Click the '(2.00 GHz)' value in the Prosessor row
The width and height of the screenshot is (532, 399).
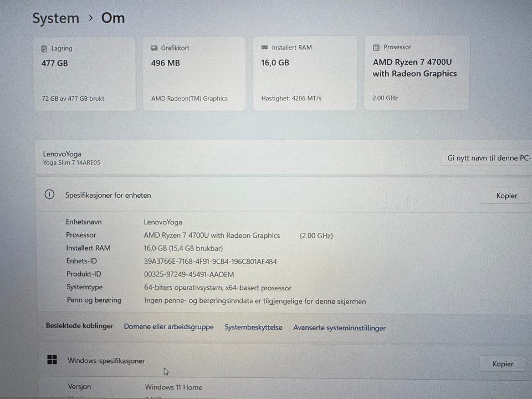tap(316, 236)
